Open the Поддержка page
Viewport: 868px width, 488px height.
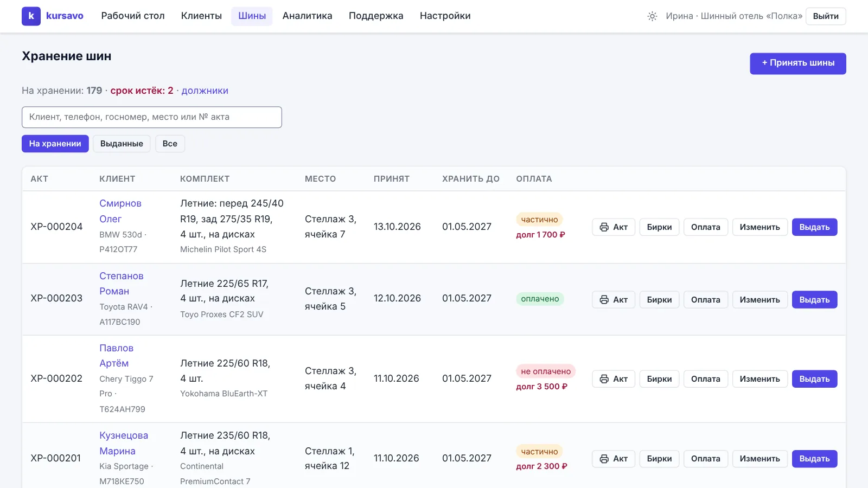[x=376, y=16]
